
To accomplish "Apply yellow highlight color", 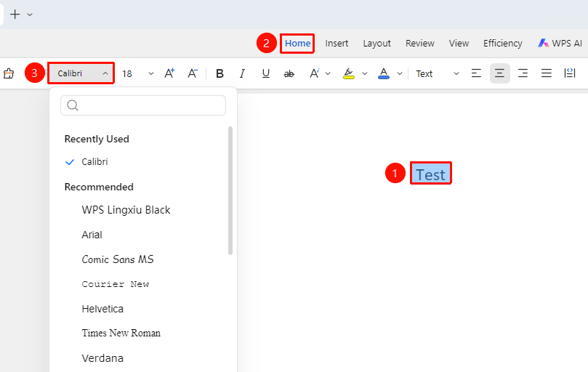I will coord(349,73).
